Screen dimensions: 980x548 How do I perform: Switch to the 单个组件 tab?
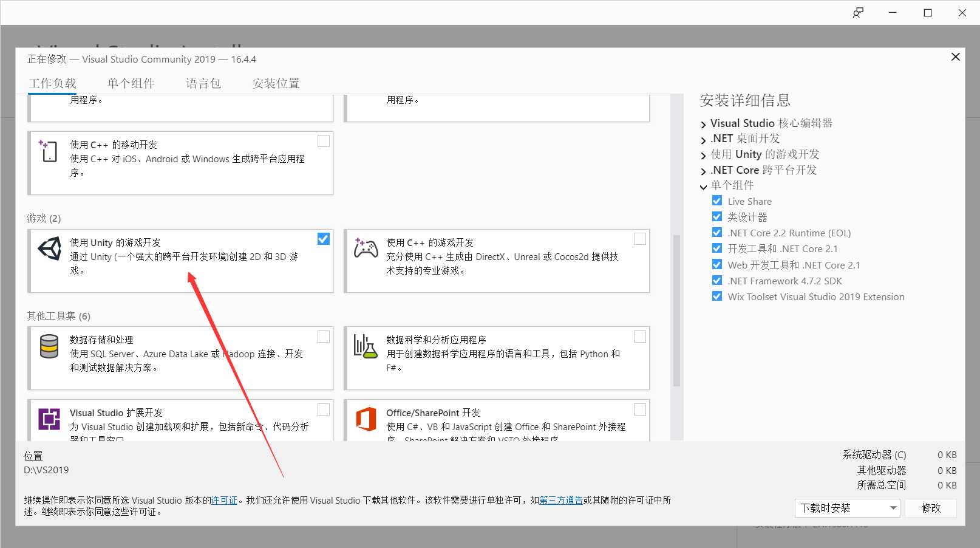[x=131, y=83]
